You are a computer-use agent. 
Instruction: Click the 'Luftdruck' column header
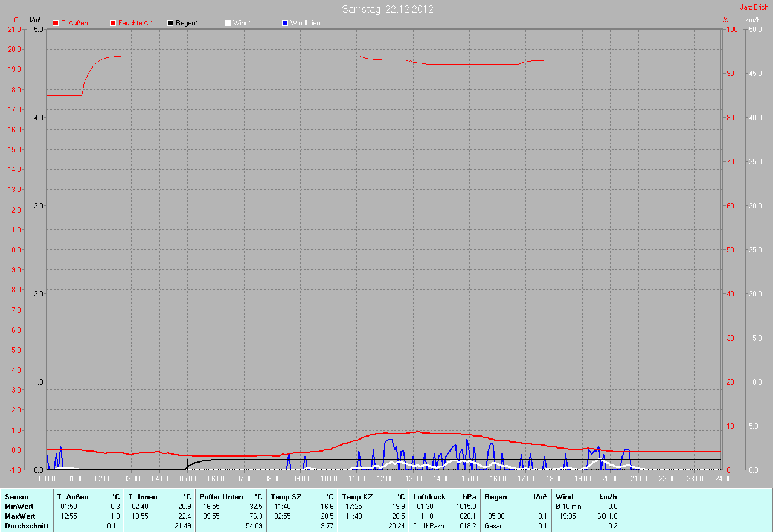click(429, 497)
